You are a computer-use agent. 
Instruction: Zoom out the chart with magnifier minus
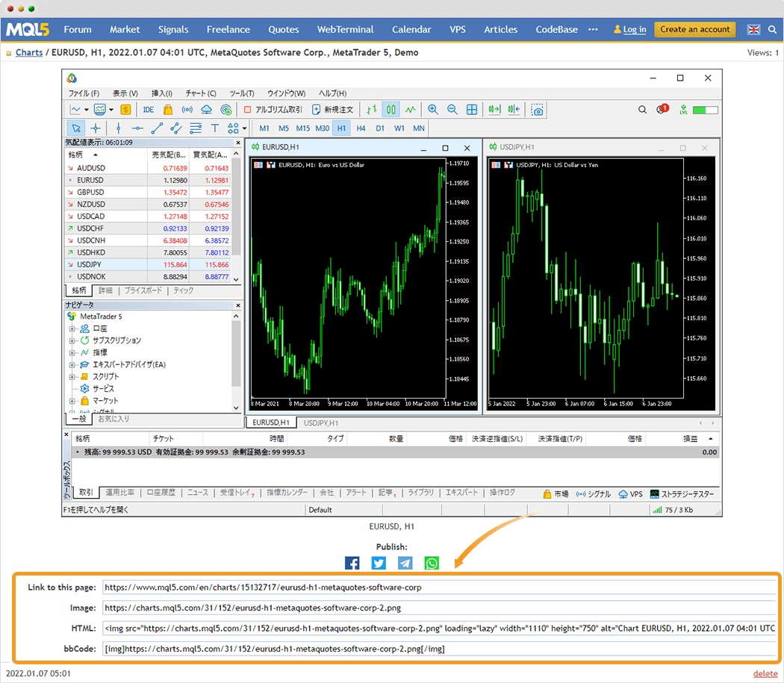tap(452, 110)
